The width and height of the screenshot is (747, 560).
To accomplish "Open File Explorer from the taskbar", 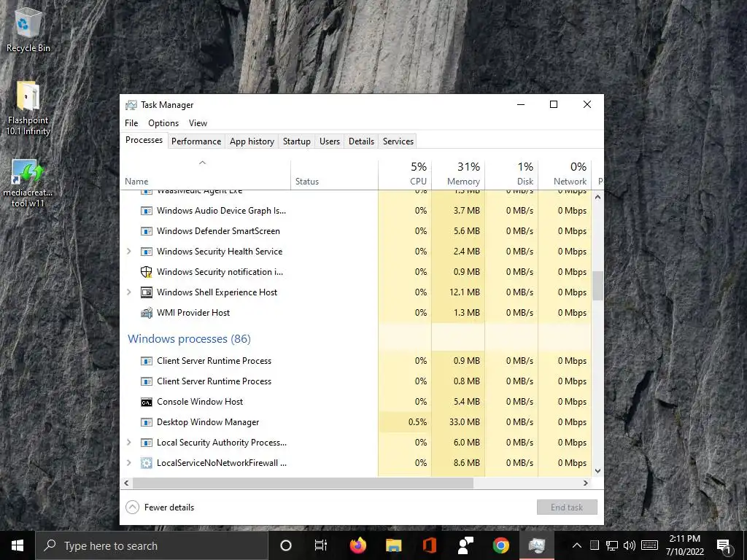I will coord(393,545).
